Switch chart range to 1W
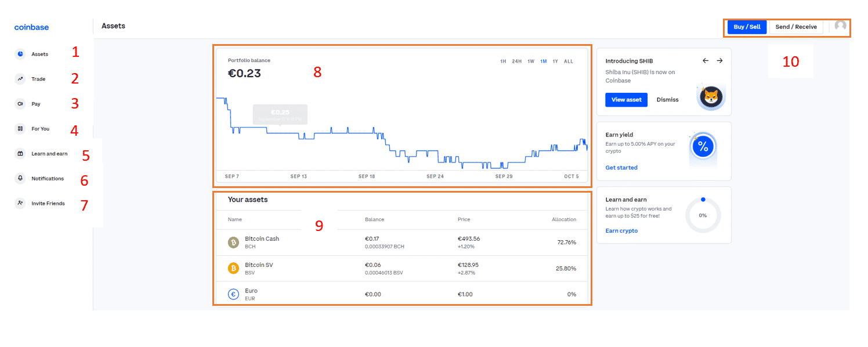Image resolution: width=868 pixels, height=347 pixels. (531, 62)
